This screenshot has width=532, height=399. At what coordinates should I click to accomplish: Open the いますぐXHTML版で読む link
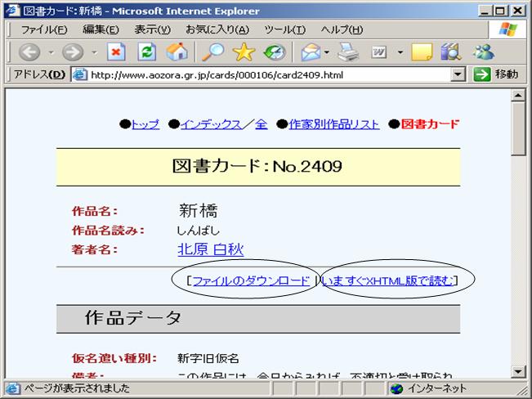(x=387, y=280)
